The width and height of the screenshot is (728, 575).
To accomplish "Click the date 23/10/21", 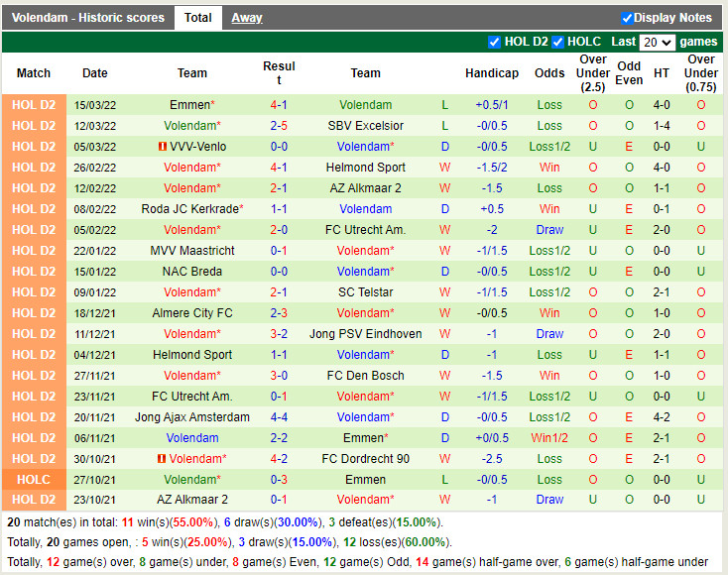I will [x=94, y=500].
